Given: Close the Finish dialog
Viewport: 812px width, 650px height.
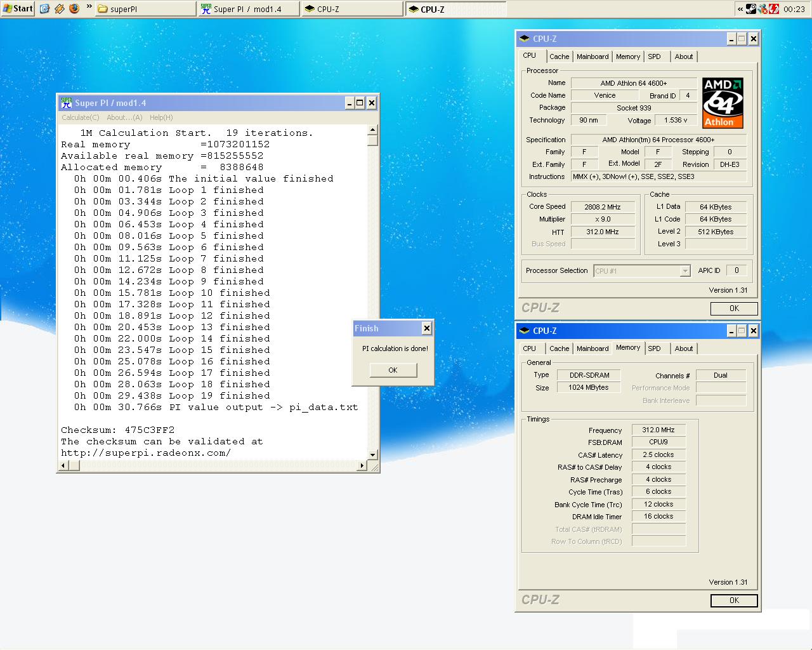Looking at the screenshot, I should point(427,328).
